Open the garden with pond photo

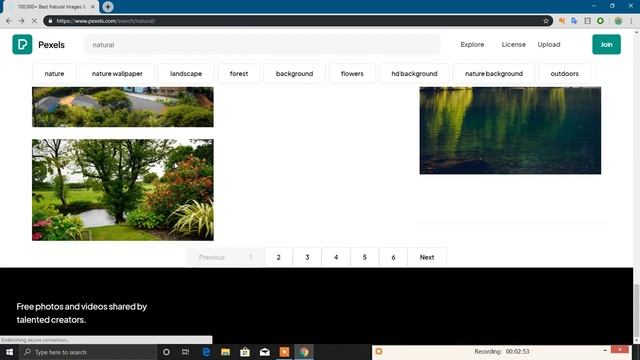tap(123, 190)
